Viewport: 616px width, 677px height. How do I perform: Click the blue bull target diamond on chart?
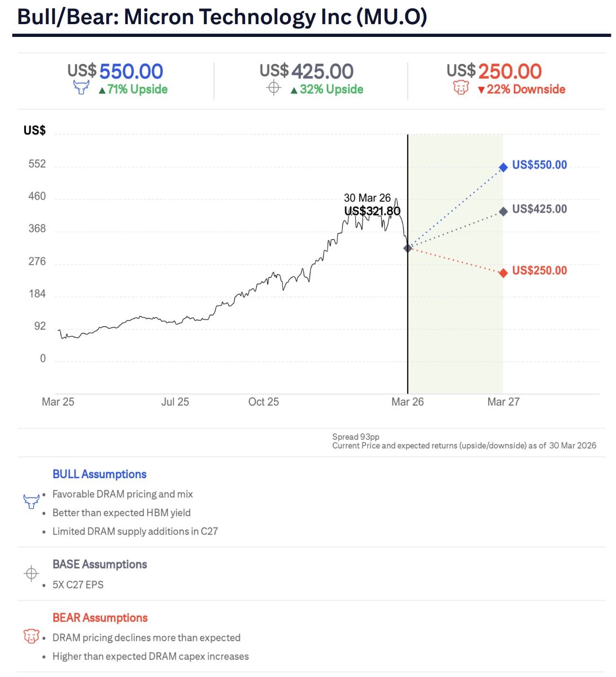(503, 167)
